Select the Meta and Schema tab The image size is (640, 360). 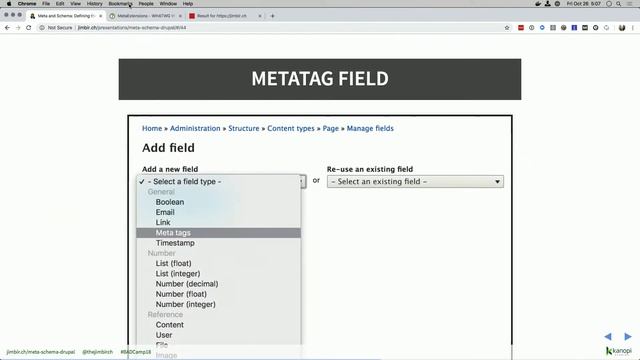pos(65,16)
